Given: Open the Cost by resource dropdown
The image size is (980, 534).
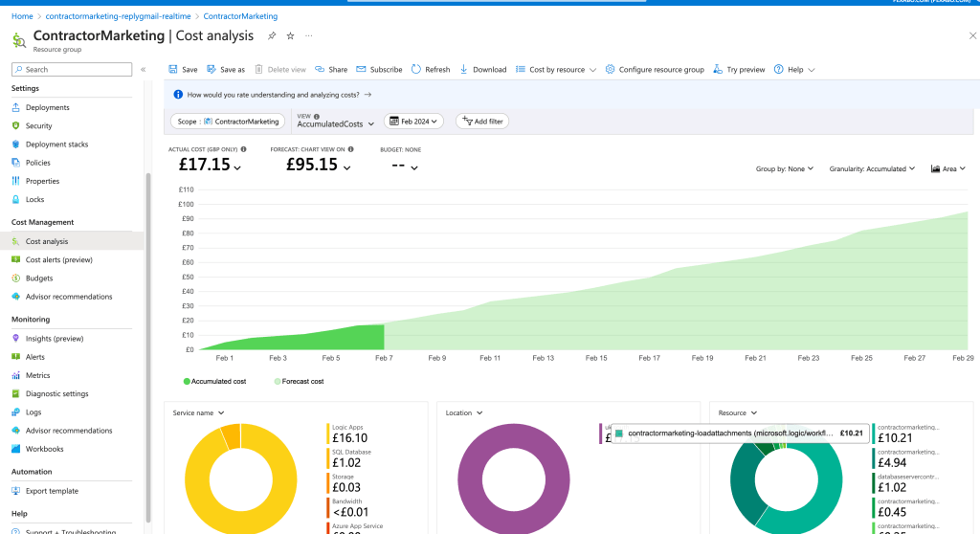Looking at the screenshot, I should (556, 70).
